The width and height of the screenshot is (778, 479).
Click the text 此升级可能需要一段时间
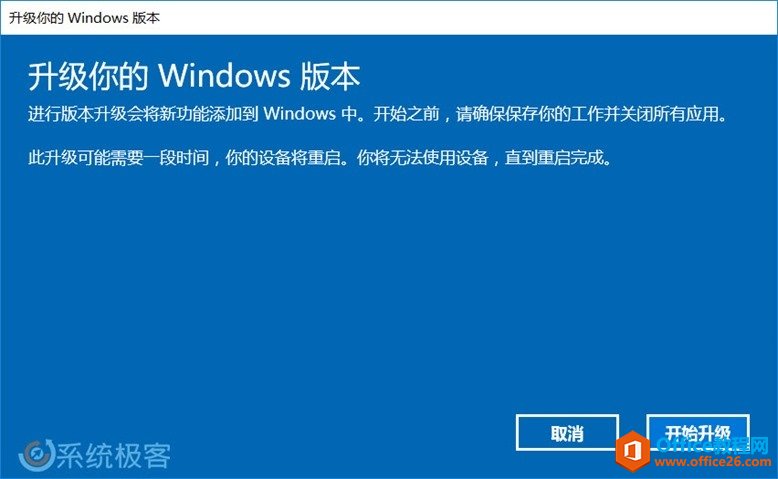[x=119, y=158]
